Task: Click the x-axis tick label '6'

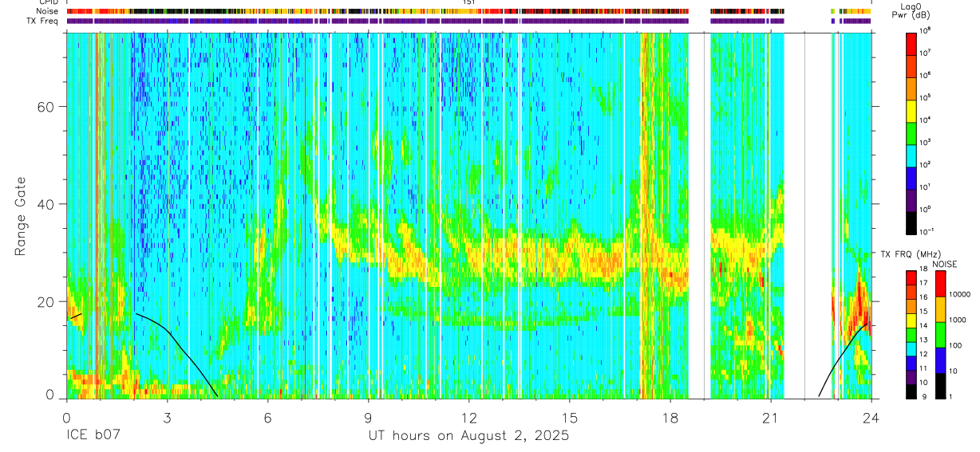Action: [267, 418]
